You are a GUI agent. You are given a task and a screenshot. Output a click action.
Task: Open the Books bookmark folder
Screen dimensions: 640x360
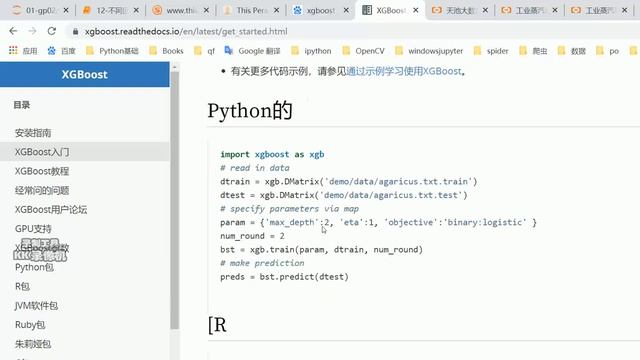[166, 51]
